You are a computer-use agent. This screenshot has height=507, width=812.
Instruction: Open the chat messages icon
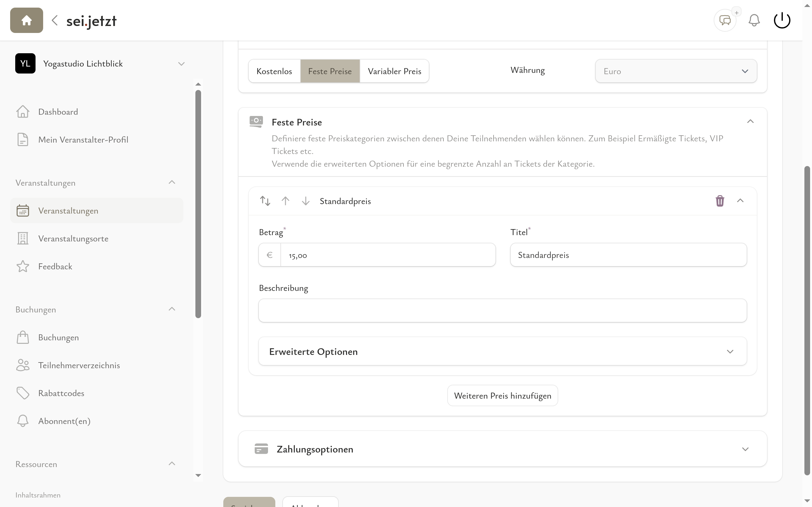point(725,21)
